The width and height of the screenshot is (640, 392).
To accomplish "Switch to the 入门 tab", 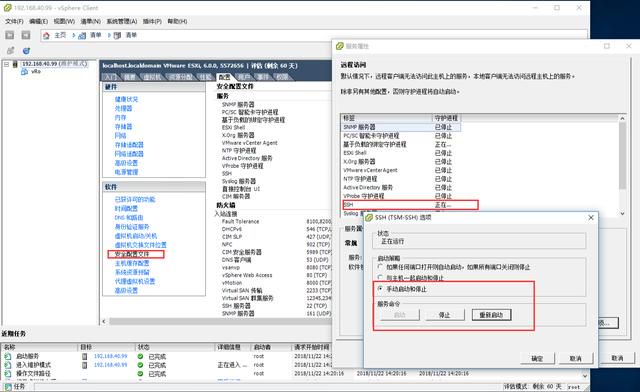I will tap(111, 77).
